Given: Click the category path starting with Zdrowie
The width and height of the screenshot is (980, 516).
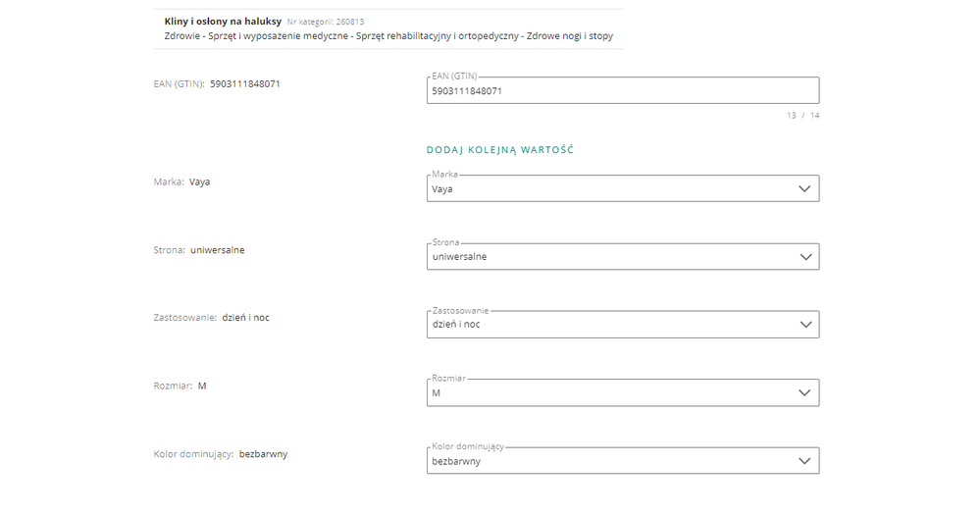Looking at the screenshot, I should tap(388, 36).
